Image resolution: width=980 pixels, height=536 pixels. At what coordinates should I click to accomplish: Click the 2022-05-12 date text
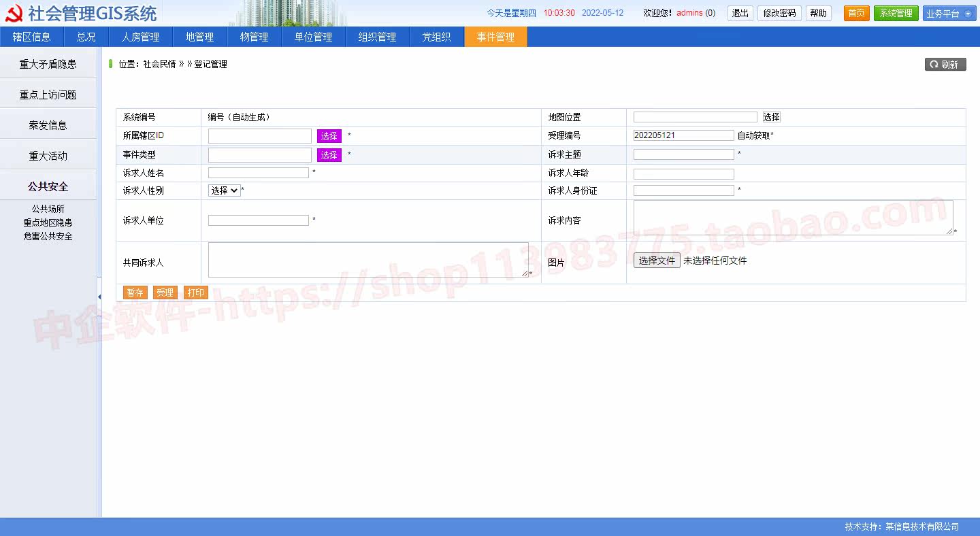point(603,13)
